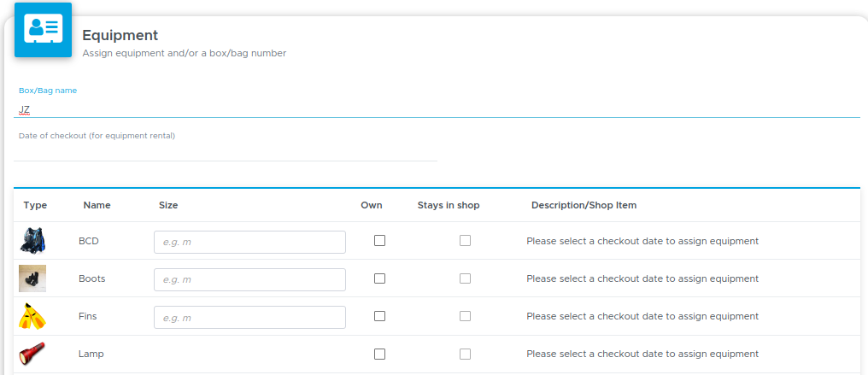Toggle Stays in shop for Lamp
This screenshot has height=375, width=868.
[465, 354]
